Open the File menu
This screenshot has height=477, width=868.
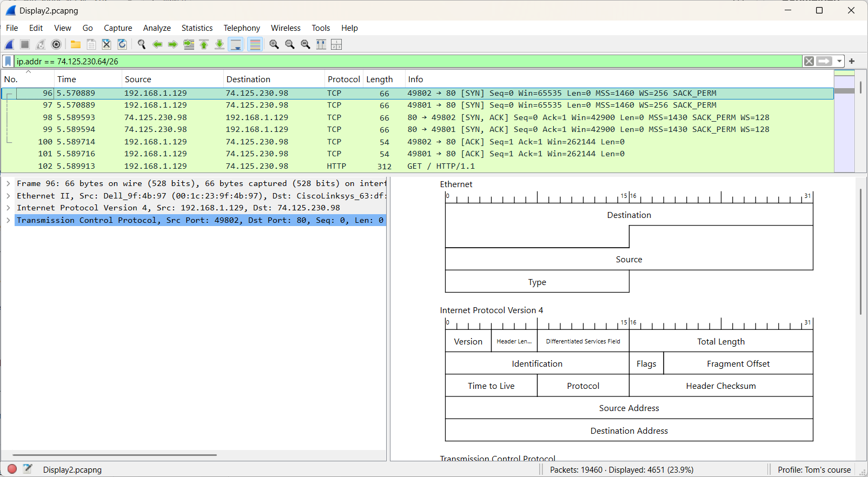coord(12,28)
